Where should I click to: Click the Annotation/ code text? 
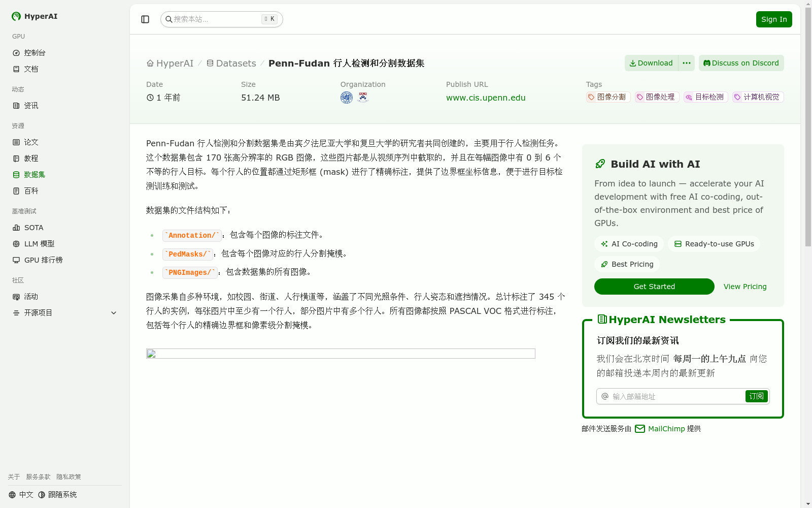192,235
